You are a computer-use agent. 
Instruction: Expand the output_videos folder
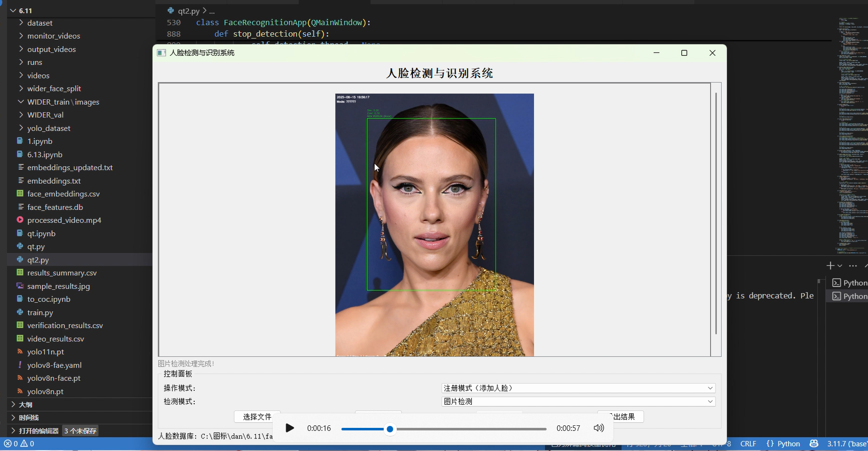pyautogui.click(x=21, y=49)
